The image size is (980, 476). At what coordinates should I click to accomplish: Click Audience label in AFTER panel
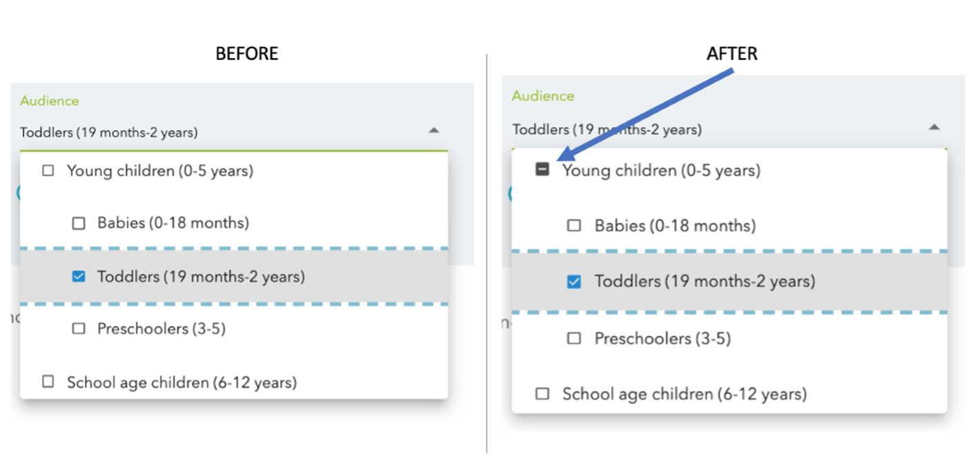tap(543, 96)
